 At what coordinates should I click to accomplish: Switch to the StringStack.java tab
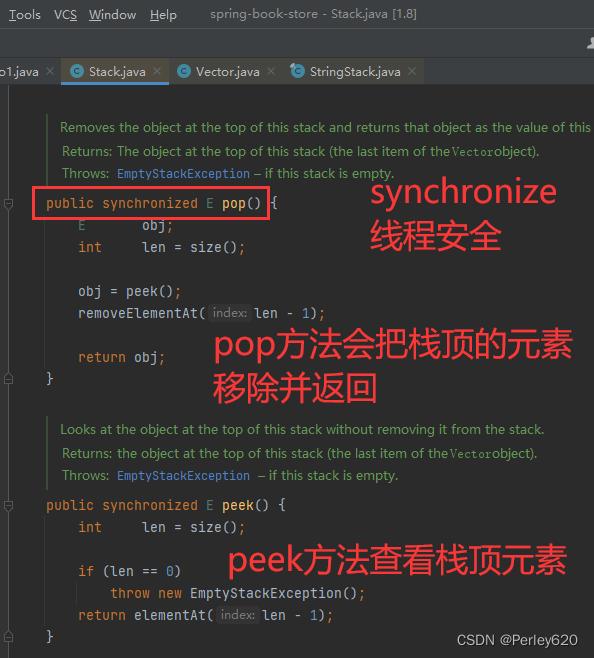(x=355, y=72)
